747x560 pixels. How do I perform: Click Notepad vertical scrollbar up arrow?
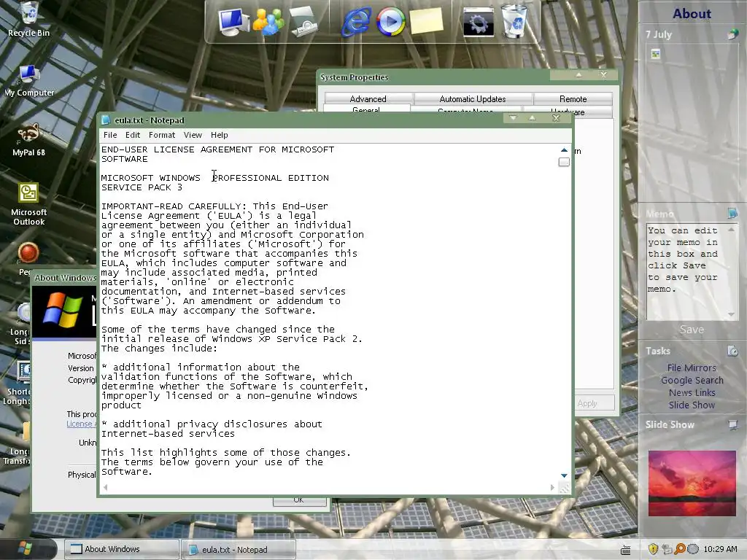click(564, 150)
